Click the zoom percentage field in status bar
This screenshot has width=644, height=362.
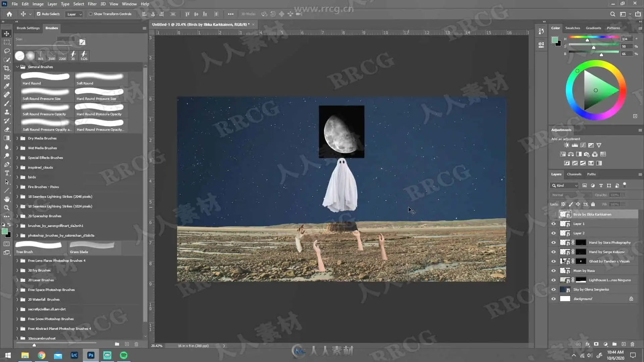pyautogui.click(x=157, y=346)
